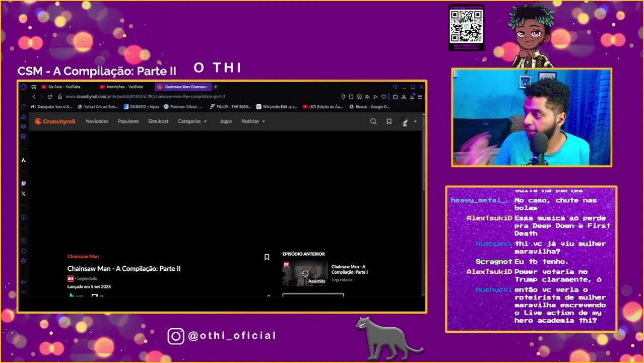Open the Crunchyroll watchlist bookmark in header
644x363 pixels.
point(389,122)
